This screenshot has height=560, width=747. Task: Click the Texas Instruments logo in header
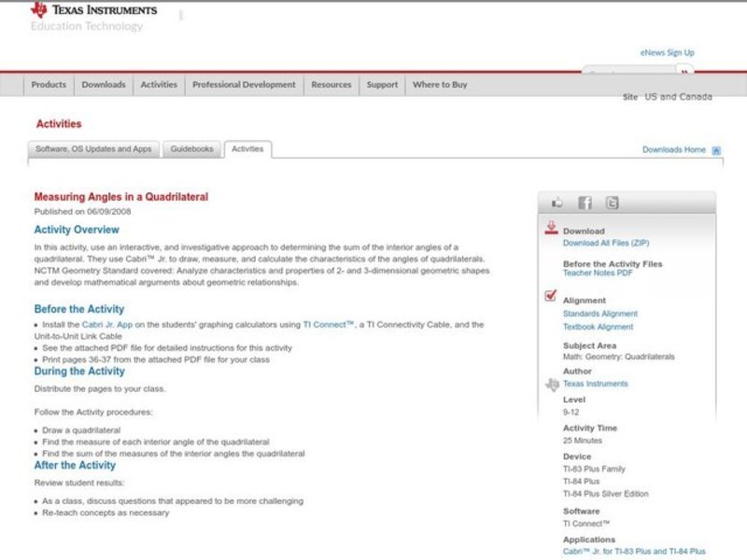(x=93, y=11)
